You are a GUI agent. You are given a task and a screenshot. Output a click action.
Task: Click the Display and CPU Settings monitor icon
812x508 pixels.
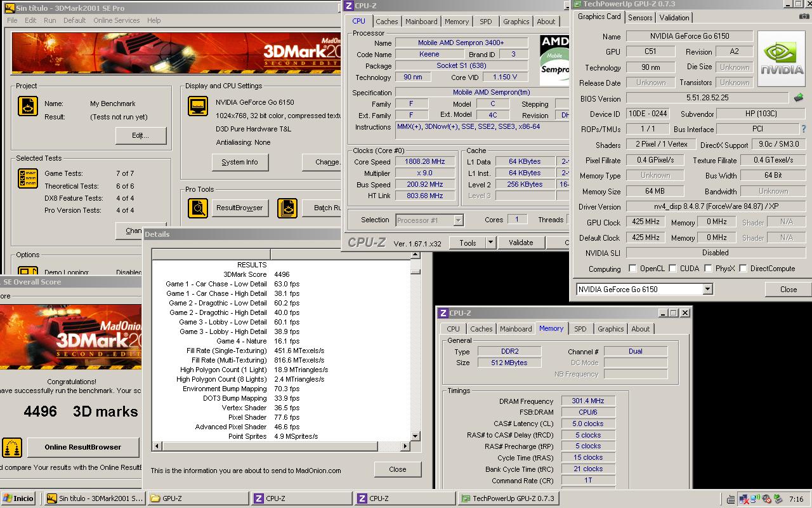click(x=198, y=106)
